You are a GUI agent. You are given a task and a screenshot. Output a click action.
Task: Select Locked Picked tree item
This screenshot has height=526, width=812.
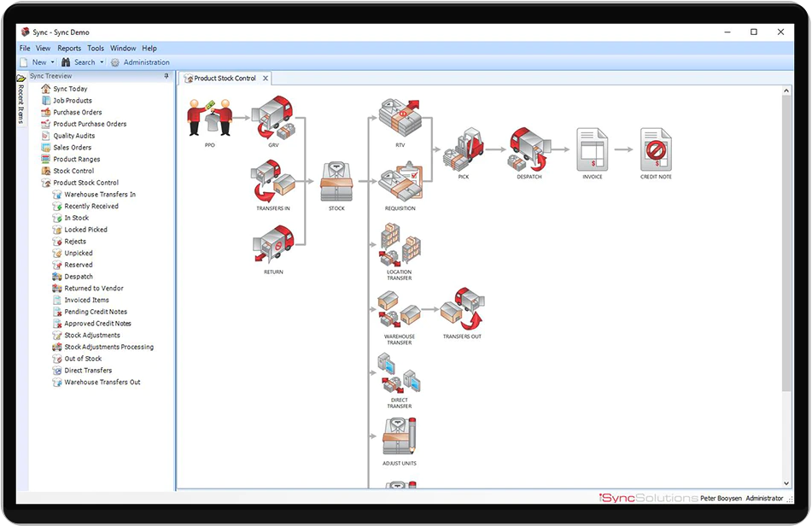(86, 230)
